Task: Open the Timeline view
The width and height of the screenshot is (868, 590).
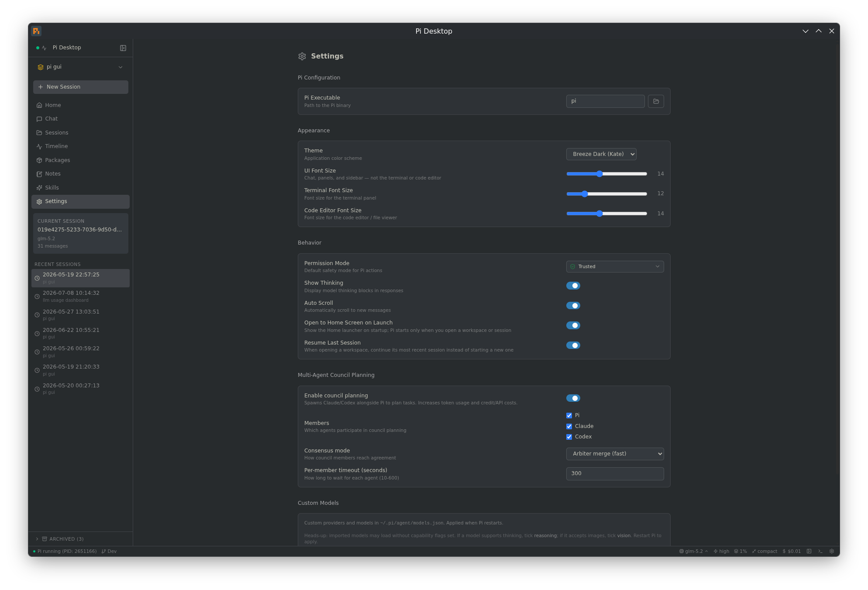Action: [80, 147]
